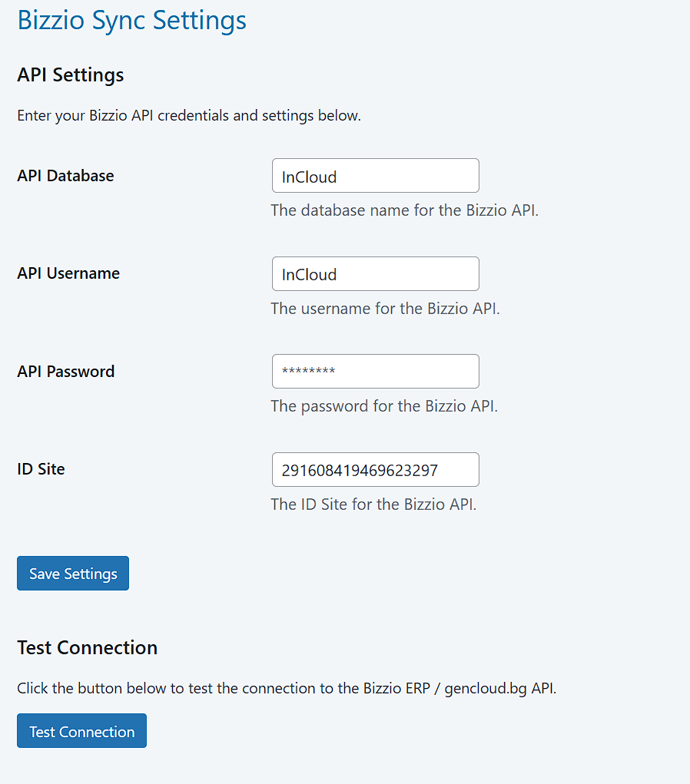This screenshot has height=784, width=690.
Task: Click the ID Site label
Action: coord(41,469)
